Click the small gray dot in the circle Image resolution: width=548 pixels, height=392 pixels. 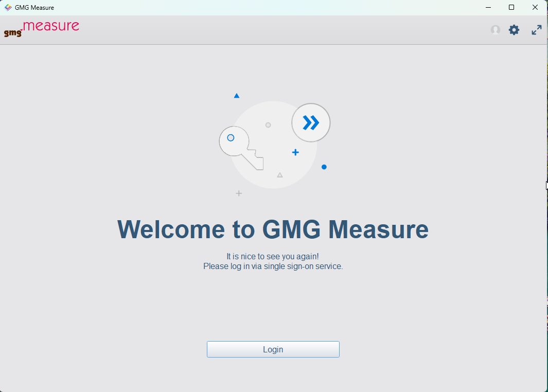point(268,124)
